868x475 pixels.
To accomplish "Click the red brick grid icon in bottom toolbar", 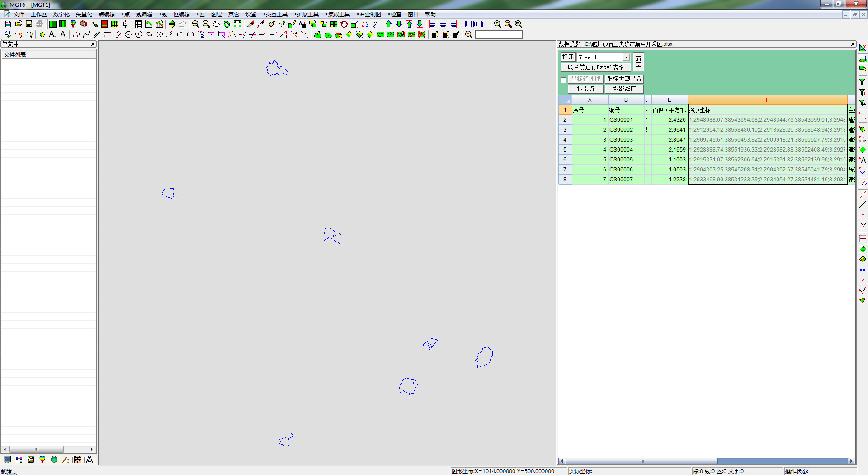I will pos(78,460).
